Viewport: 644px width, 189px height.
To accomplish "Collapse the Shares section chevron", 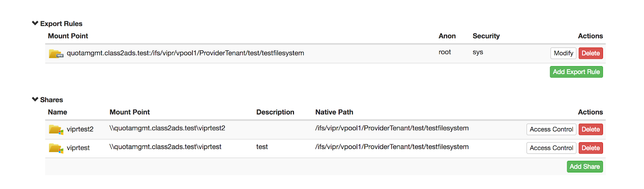I will 35,100.
